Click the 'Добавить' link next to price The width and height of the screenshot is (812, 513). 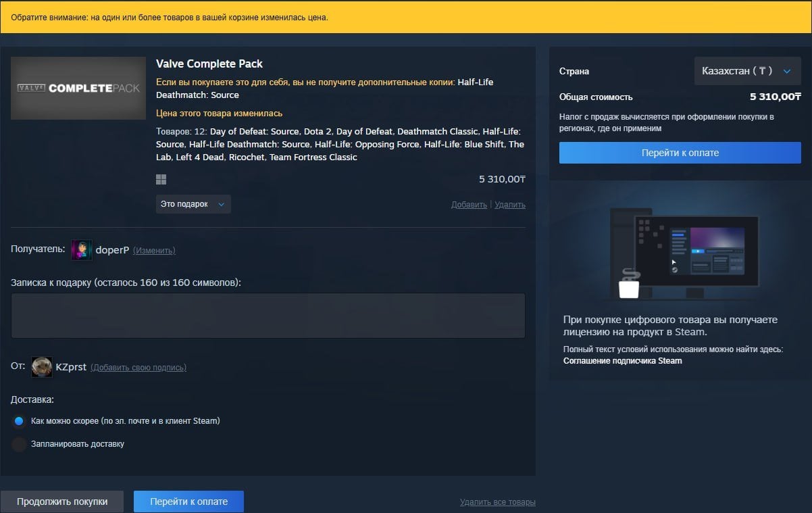click(469, 203)
